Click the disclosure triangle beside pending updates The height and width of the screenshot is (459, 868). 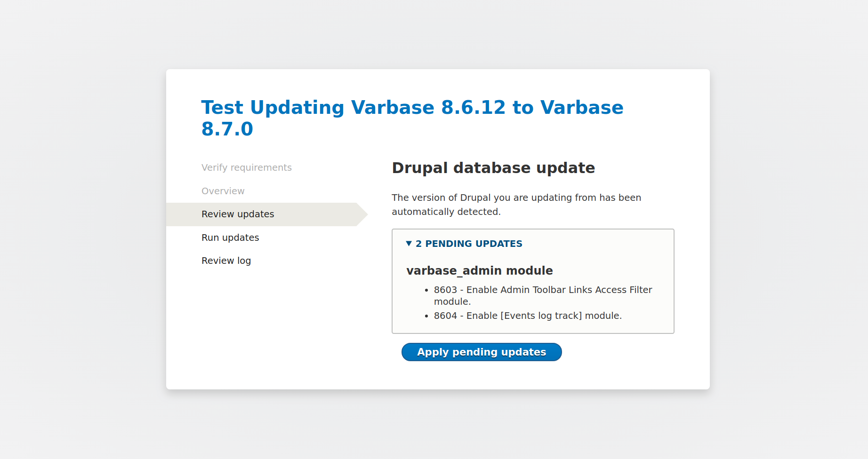click(408, 244)
